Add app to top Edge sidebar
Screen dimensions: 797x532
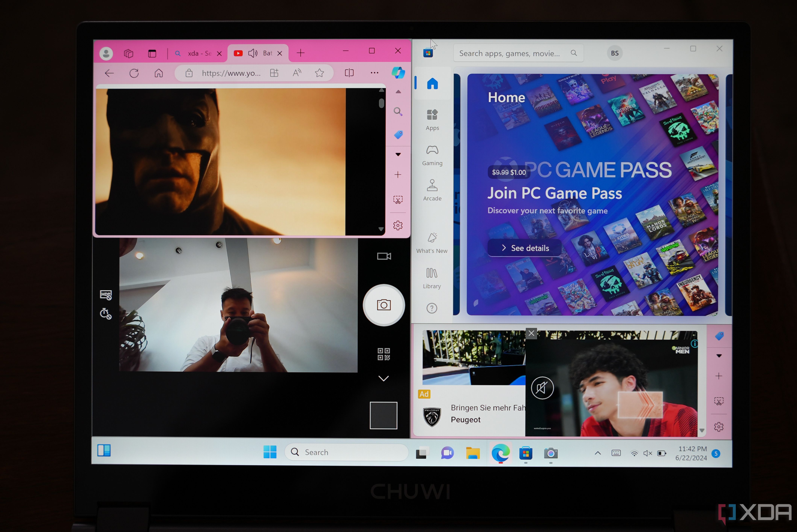(x=398, y=174)
